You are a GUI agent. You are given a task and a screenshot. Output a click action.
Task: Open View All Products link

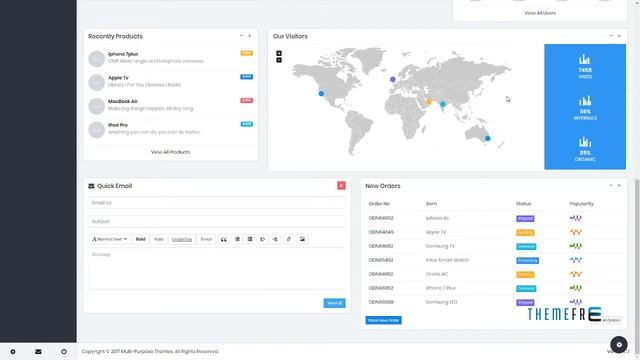click(171, 152)
